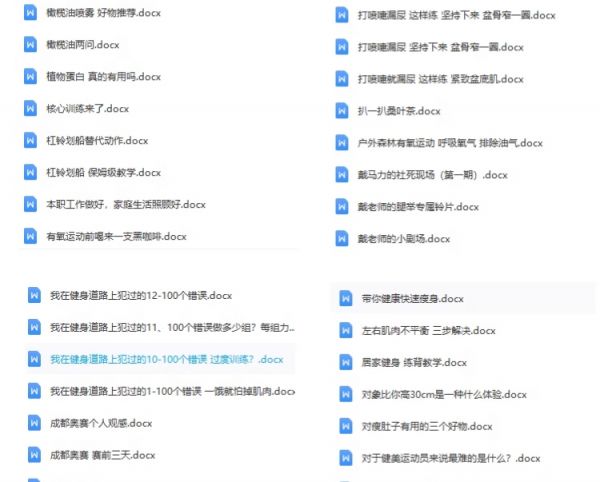This screenshot has height=482, width=600.
Task: Click the icon for 戴老师的腿举专属铃片.docx
Action: click(342, 207)
